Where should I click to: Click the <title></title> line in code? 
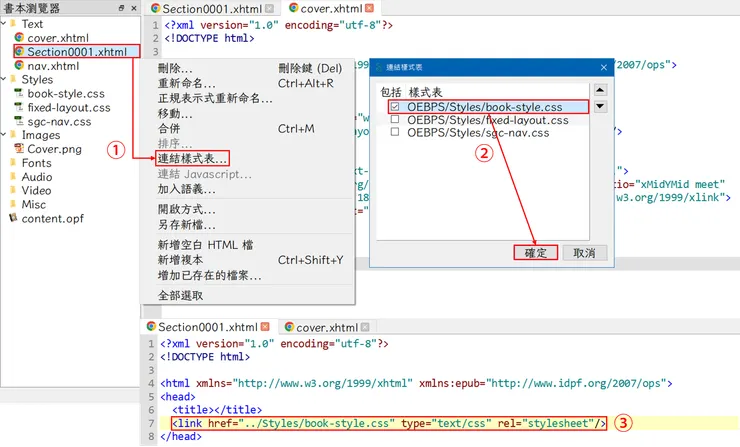click(217, 410)
